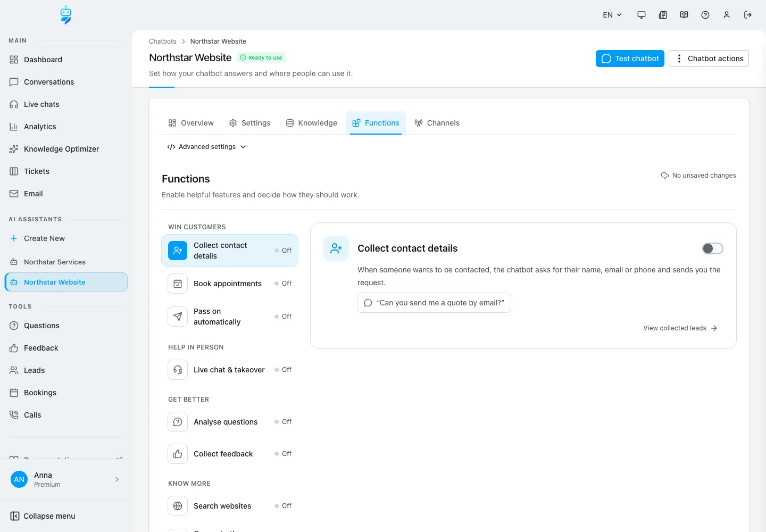Image resolution: width=766 pixels, height=532 pixels.
Task: Click the "Can you send me a quote by email?" example
Action: tap(434, 303)
